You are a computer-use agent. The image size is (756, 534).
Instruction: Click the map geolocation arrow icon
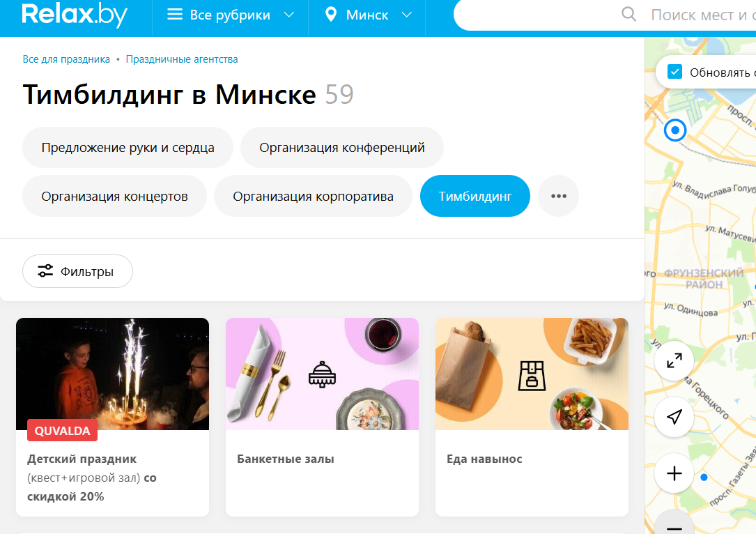click(674, 417)
